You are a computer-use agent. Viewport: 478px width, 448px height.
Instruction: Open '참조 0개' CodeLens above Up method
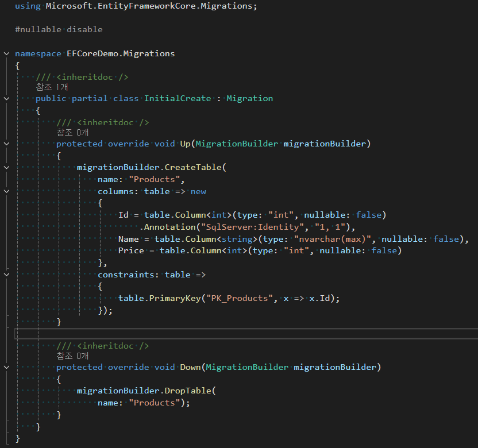(x=72, y=132)
